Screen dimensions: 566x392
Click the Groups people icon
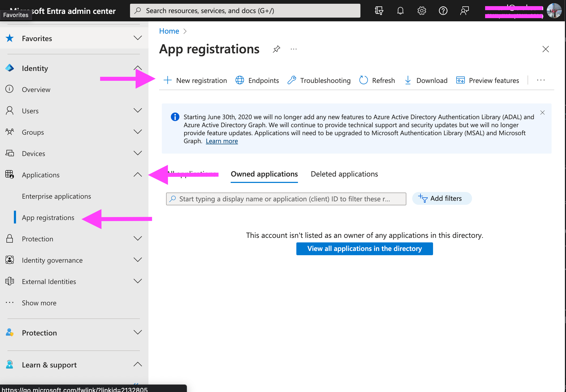(10, 132)
